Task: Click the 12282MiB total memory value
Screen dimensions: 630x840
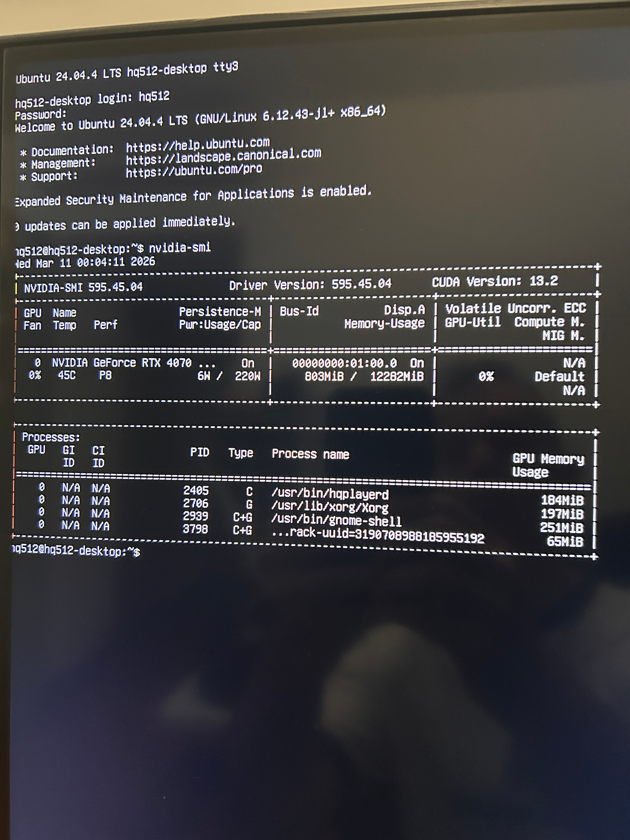Action: [397, 376]
